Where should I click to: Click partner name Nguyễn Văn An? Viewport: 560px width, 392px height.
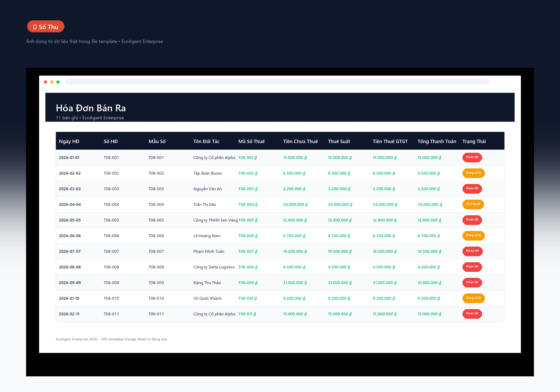click(x=208, y=189)
